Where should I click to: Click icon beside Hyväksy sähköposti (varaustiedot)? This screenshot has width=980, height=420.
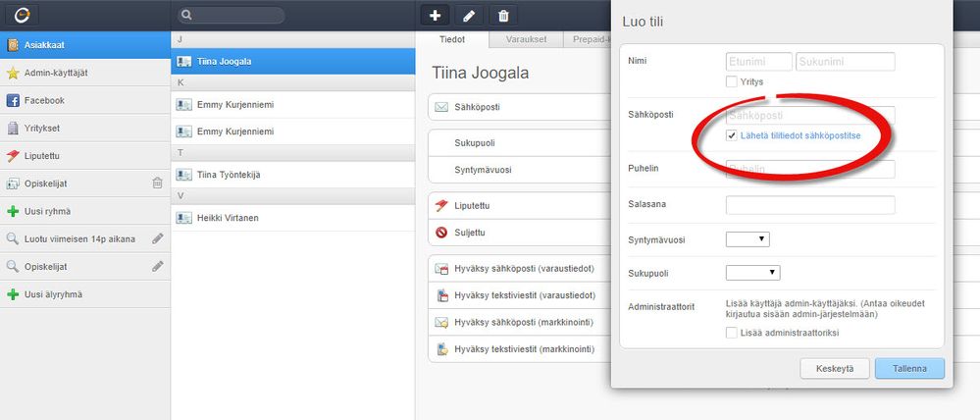[441, 269]
